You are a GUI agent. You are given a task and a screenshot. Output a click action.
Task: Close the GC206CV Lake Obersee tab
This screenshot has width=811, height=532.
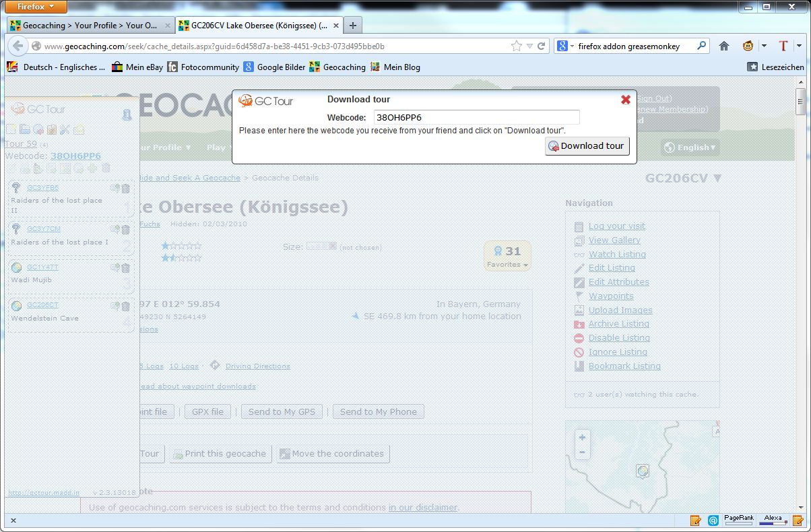[335, 26]
